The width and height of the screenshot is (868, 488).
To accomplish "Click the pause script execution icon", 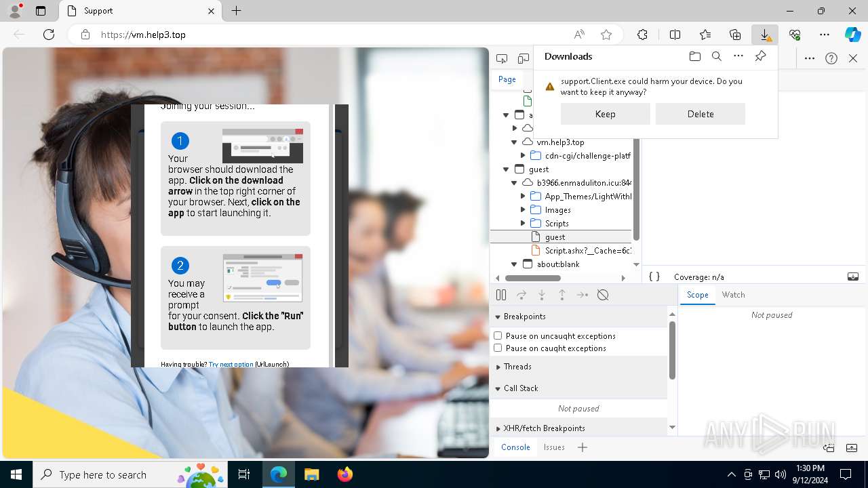I will 501,295.
